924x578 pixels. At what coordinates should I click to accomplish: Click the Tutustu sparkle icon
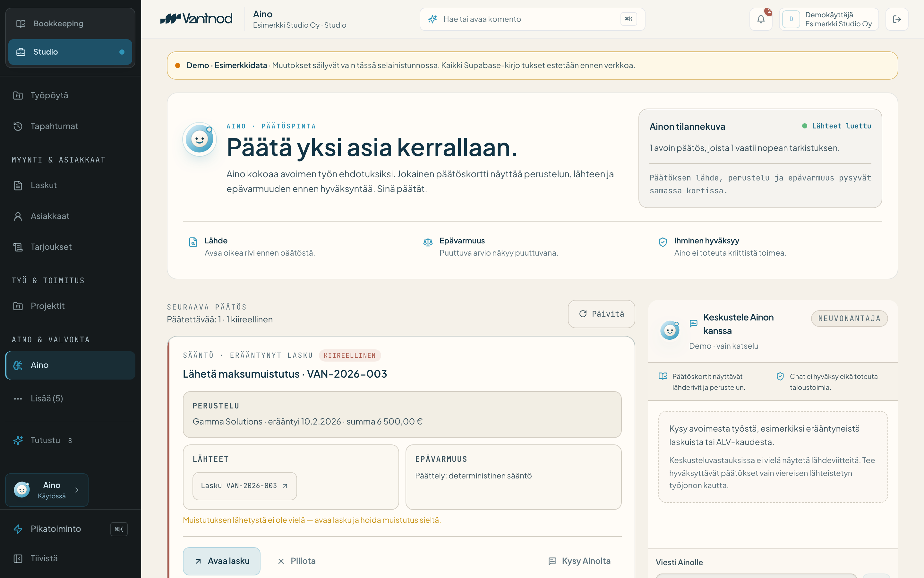click(x=18, y=440)
